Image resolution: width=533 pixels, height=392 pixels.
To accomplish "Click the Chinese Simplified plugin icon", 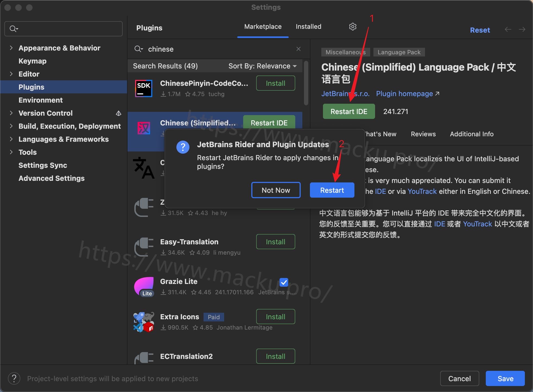I will [x=144, y=128].
